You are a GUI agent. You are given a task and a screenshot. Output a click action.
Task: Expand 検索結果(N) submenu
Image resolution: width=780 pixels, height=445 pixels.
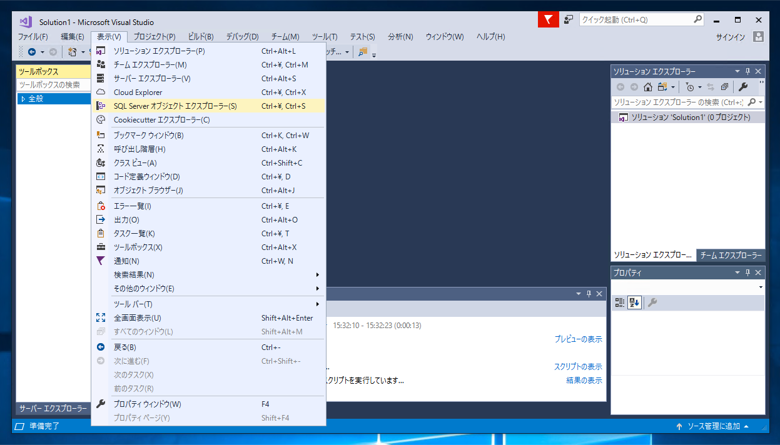click(x=209, y=275)
